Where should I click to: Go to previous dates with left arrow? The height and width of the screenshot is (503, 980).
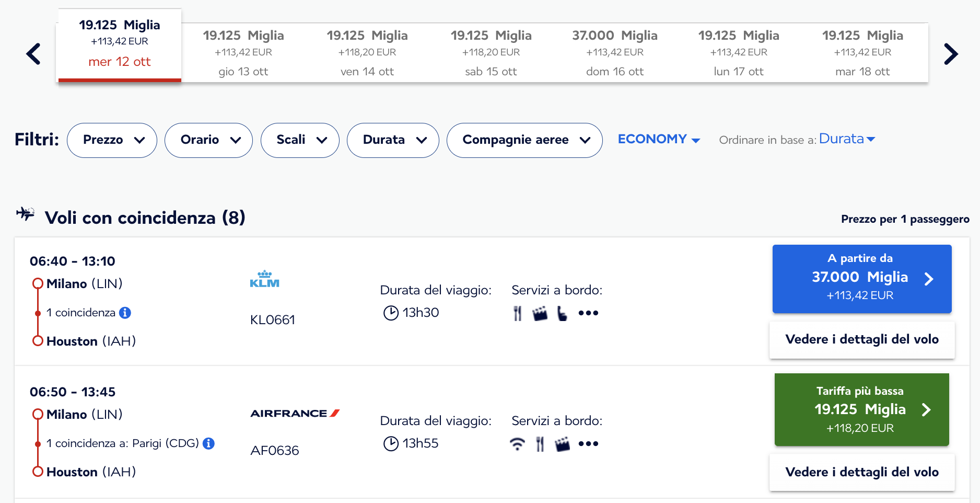(x=33, y=54)
